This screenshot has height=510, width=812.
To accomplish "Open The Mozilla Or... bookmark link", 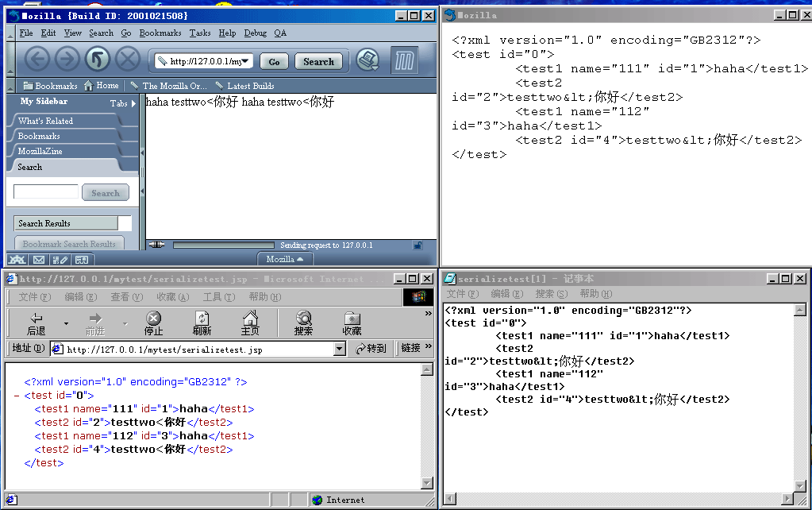I will (x=169, y=86).
